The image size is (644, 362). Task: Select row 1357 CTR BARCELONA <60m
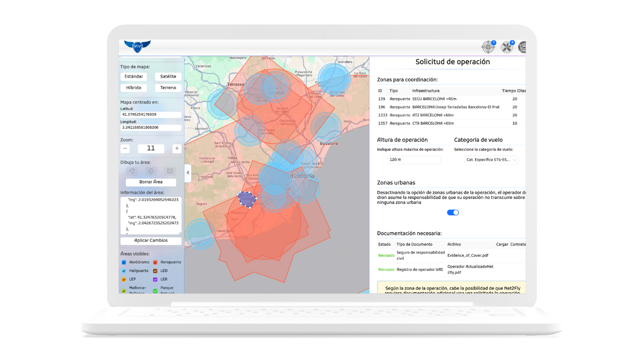point(451,123)
